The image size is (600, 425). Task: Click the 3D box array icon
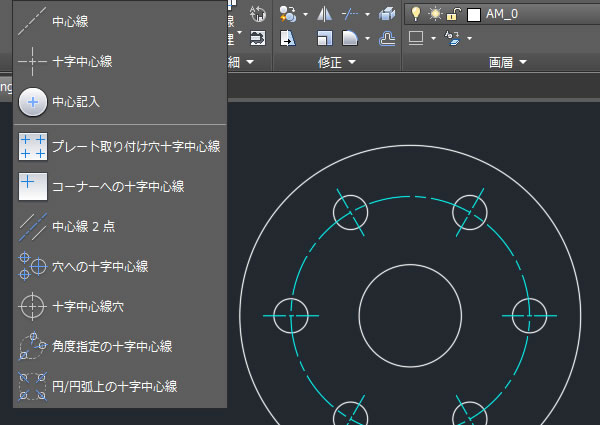(387, 15)
